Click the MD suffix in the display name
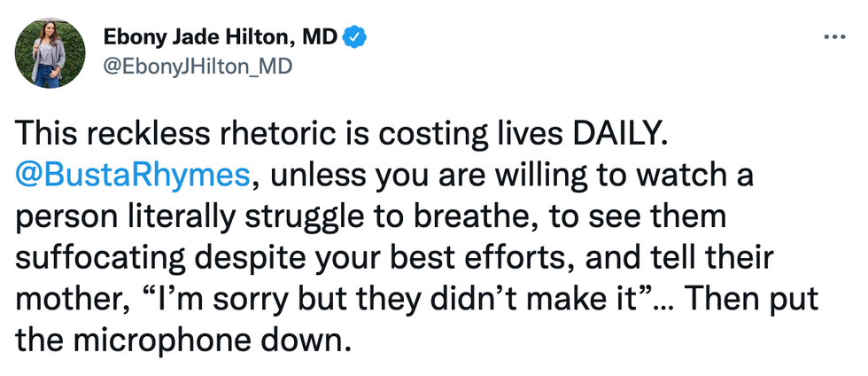This screenshot has height=376, width=868. point(322,38)
